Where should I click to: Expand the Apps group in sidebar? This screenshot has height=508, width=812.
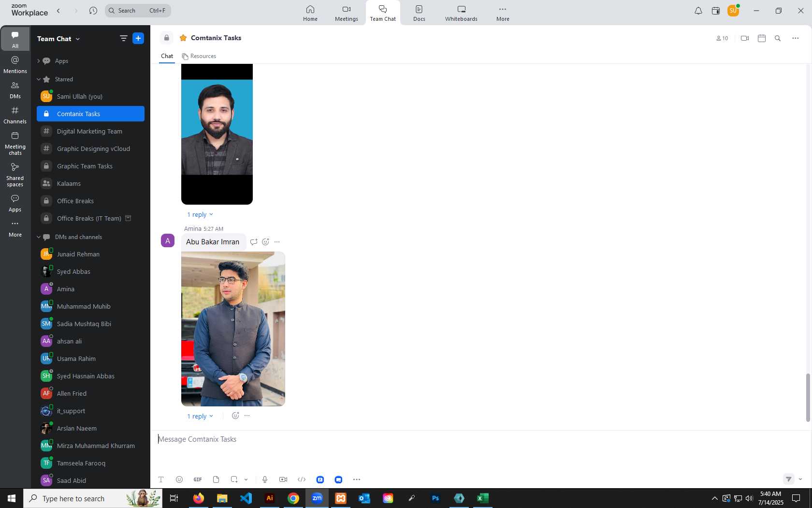[39, 61]
